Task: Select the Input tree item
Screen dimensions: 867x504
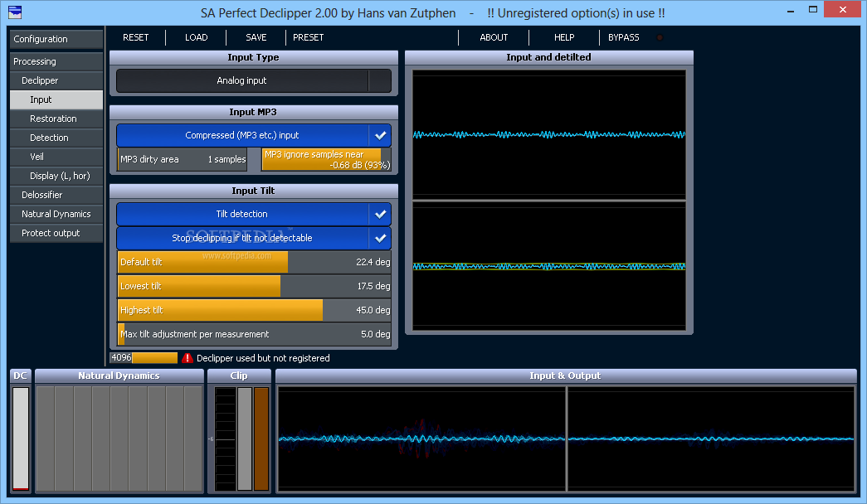Action: coord(56,99)
